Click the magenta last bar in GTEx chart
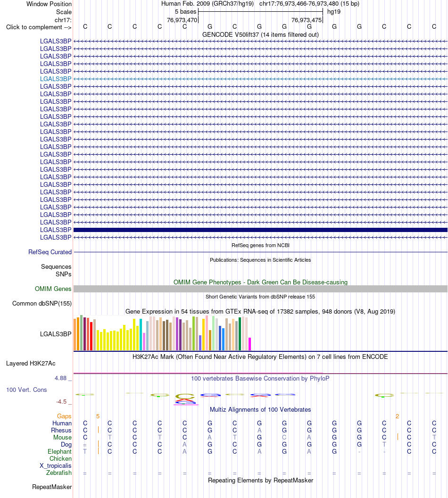448x498 pixels. 249,344
